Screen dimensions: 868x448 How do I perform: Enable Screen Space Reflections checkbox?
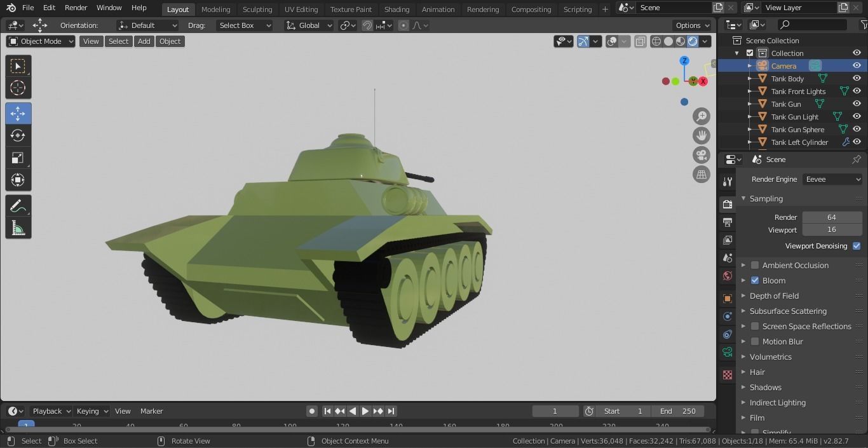pyautogui.click(x=755, y=326)
